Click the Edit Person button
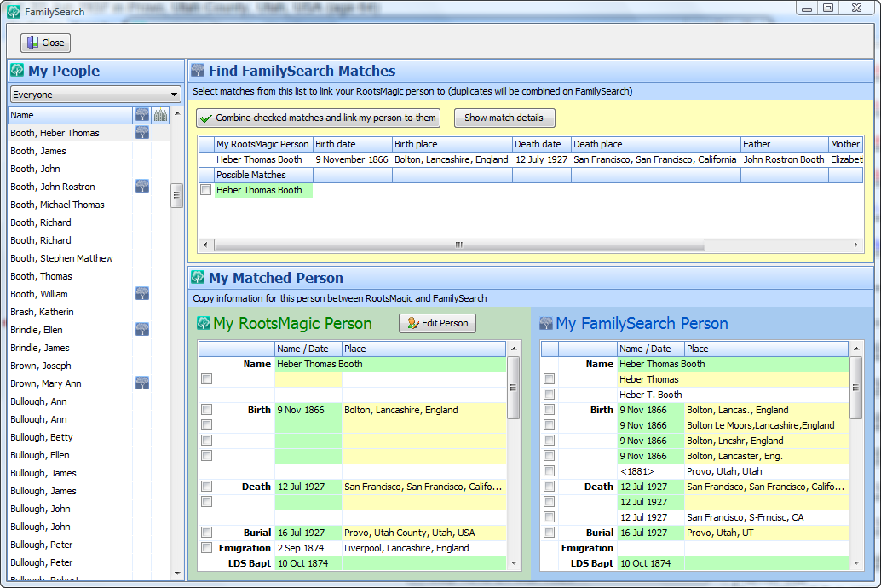The image size is (881, 588). [x=437, y=323]
